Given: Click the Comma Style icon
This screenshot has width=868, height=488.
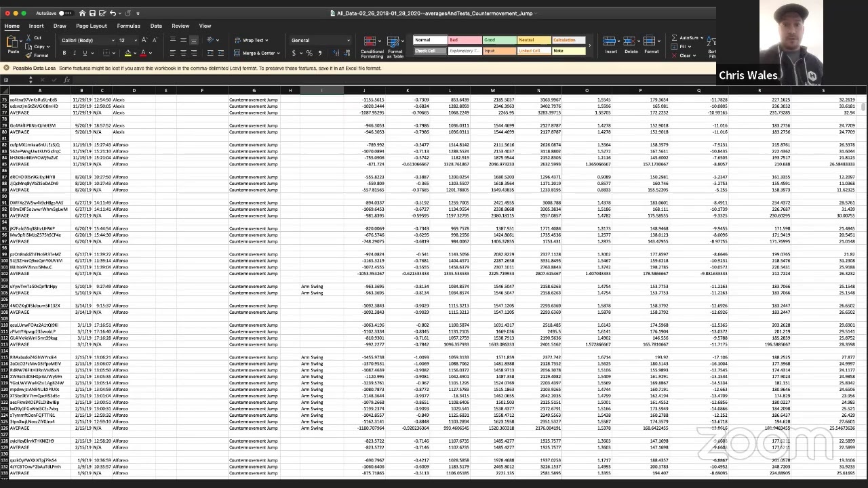Looking at the screenshot, I should coord(319,53).
